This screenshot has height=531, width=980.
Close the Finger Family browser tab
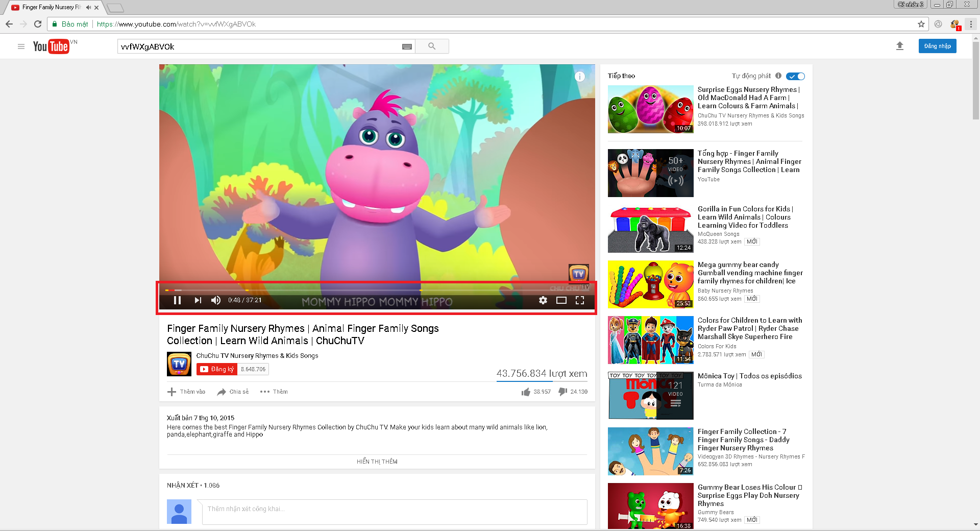pos(96,8)
